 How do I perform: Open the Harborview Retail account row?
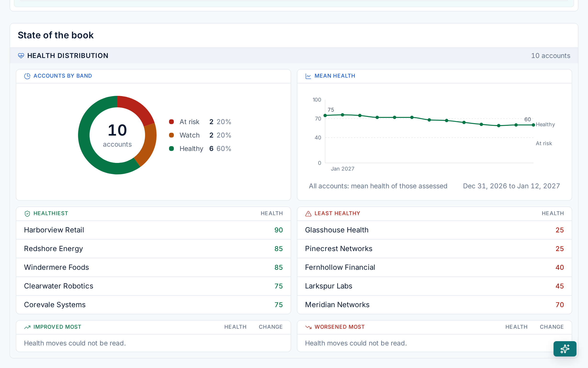tap(153, 230)
